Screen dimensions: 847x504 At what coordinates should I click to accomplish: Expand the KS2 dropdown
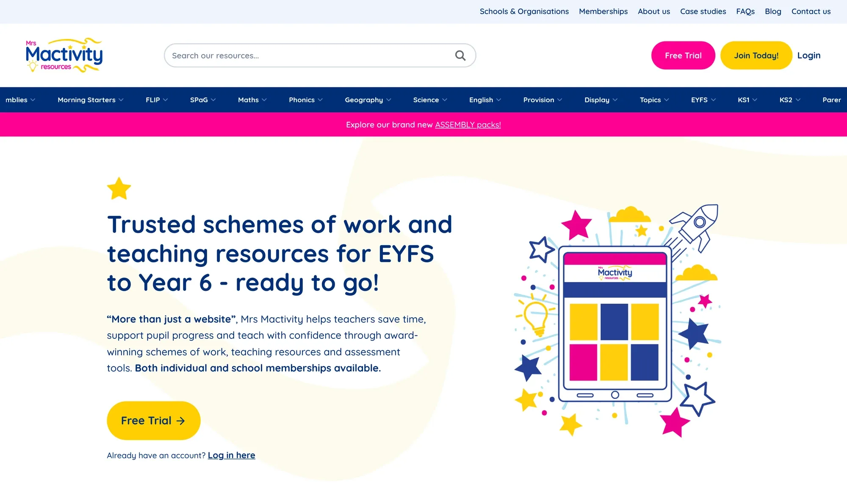click(790, 100)
